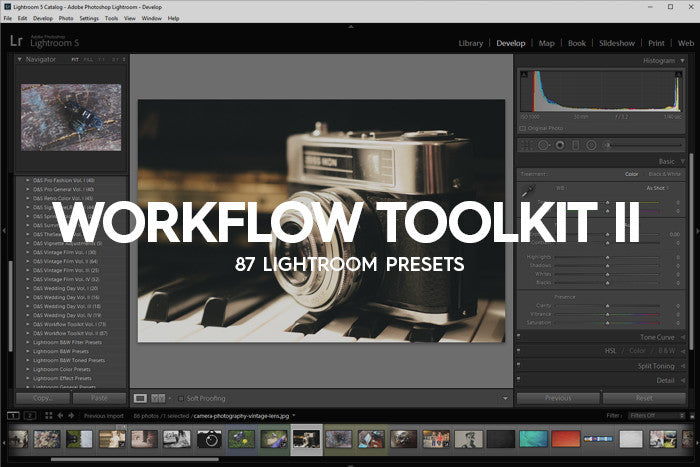
Task: Select the Spot Removal tool icon
Action: 543,145
